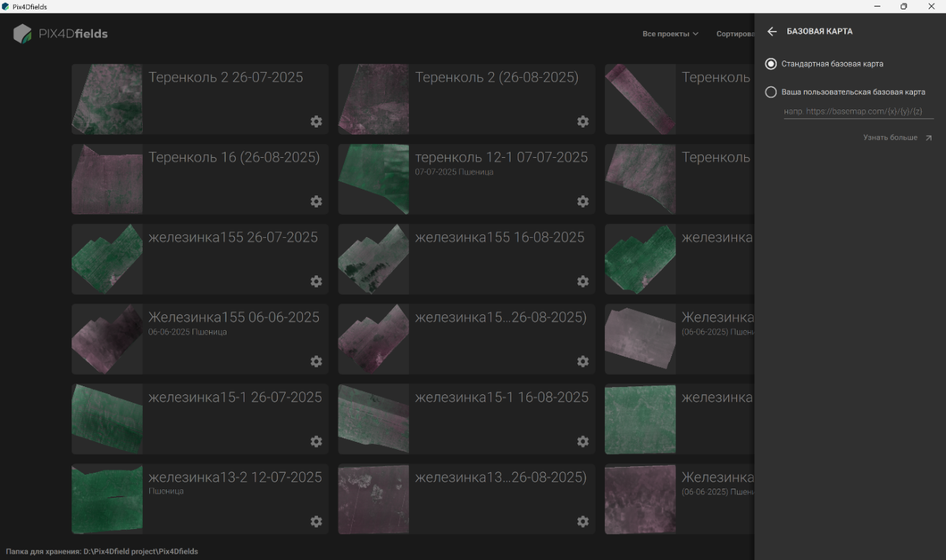Screen dimensions: 946x560
Task: Open the железинка15-1 16-08-2025 project thumbnail
Action: click(373, 419)
